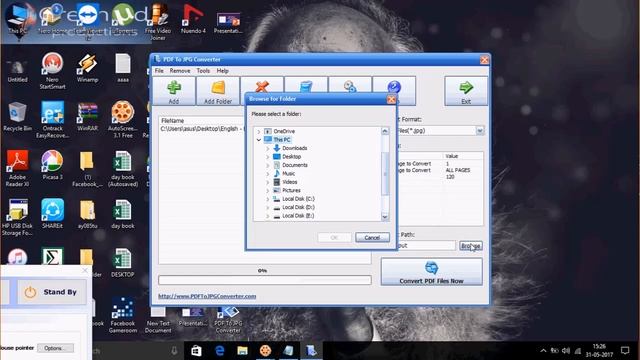The image size is (640, 360).
Task: Select Local Disk (D:) in tree
Action: (x=298, y=207)
